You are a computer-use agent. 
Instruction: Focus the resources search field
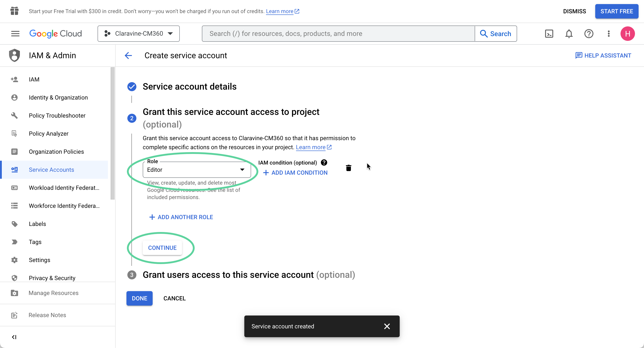point(338,33)
